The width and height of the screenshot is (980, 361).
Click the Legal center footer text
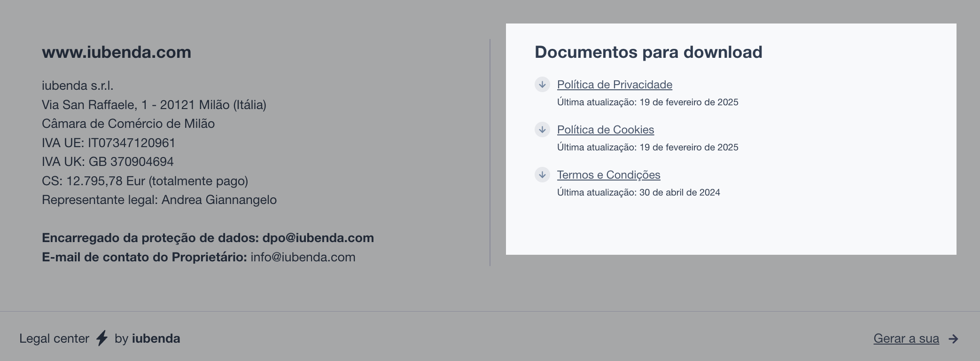click(54, 338)
